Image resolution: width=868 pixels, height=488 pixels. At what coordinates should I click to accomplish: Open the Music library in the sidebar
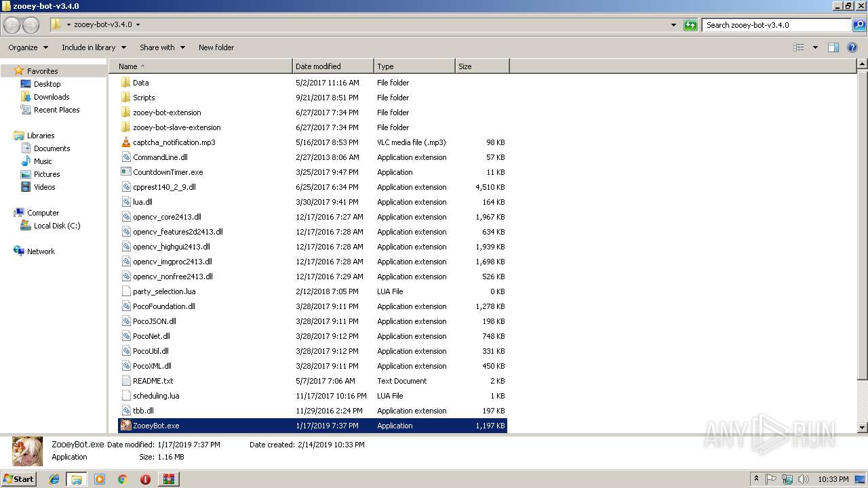tap(43, 161)
